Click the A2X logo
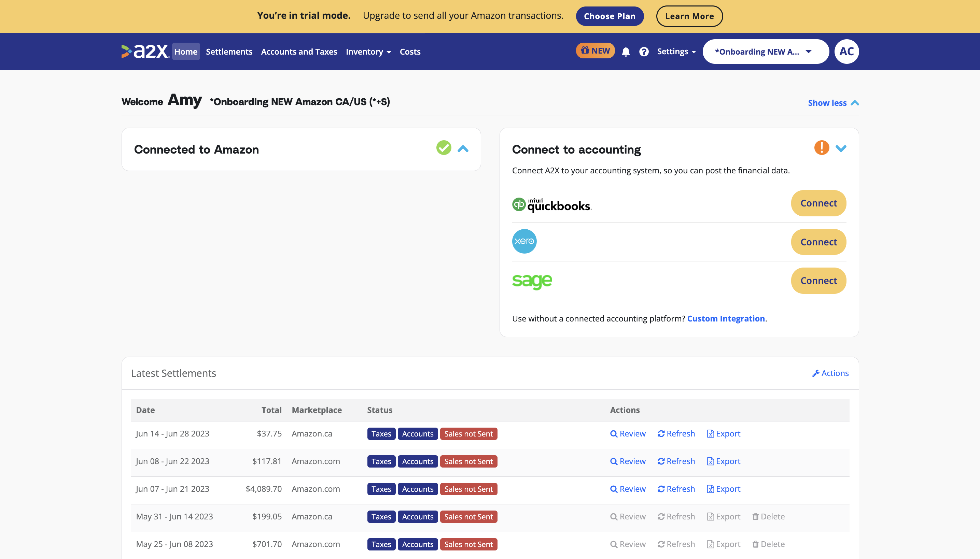The image size is (980, 559). 145,52
